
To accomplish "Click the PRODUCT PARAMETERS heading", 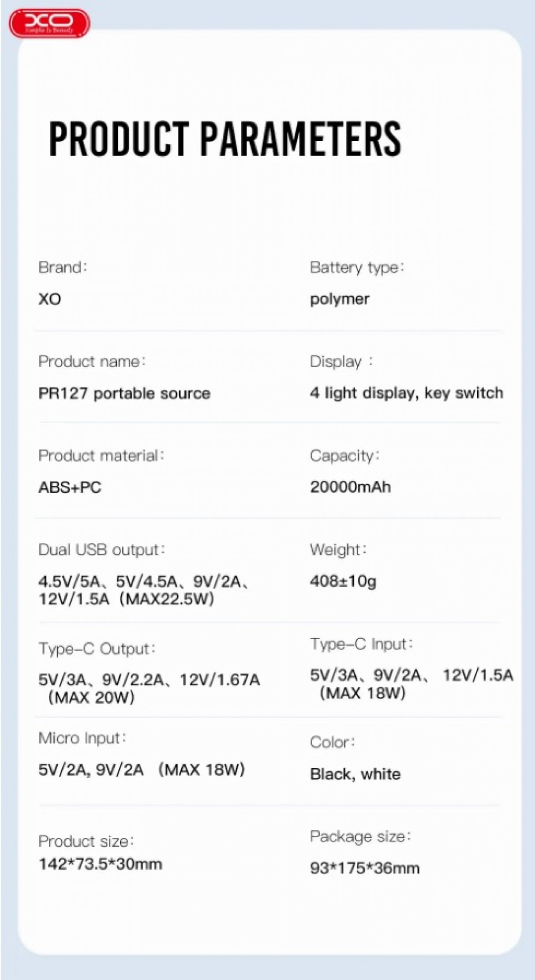I will click(224, 139).
